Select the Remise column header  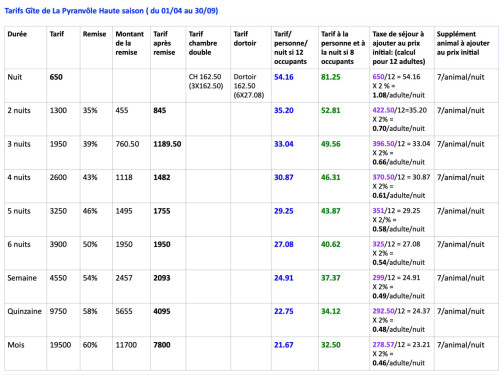point(94,34)
